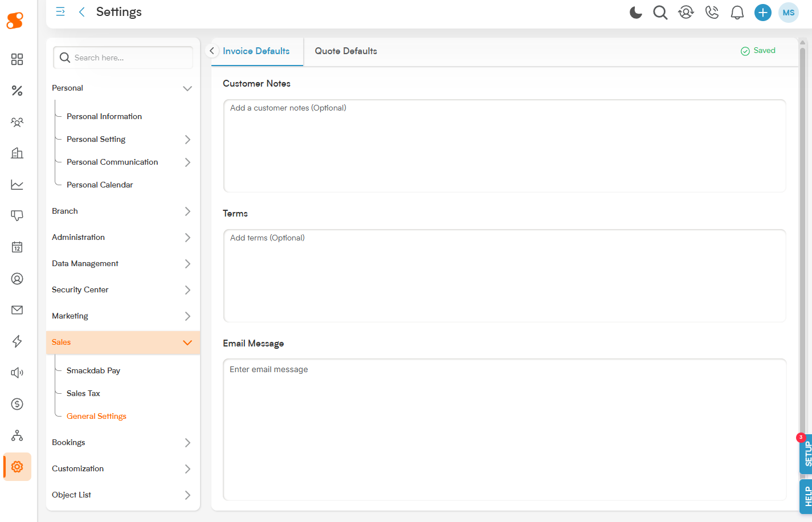Image resolution: width=812 pixels, height=522 pixels.
Task: Expand the Marketing section
Action: (x=187, y=316)
